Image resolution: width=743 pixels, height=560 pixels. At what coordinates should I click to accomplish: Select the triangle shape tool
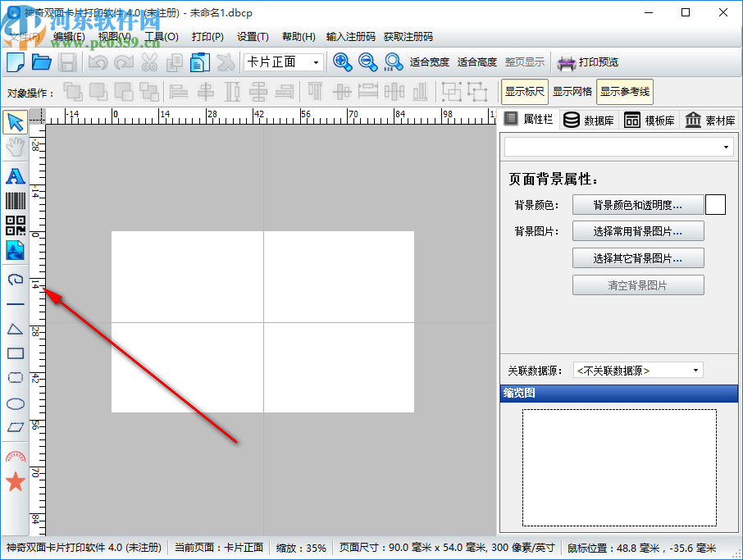pos(15,329)
